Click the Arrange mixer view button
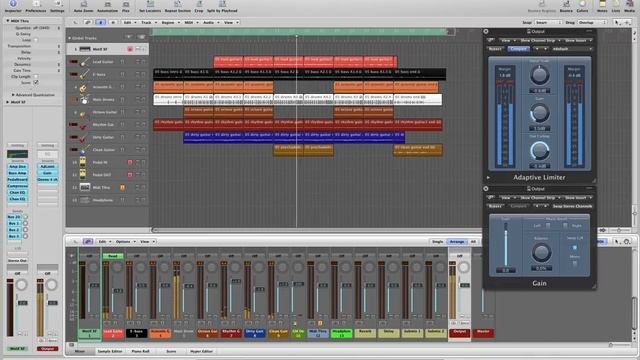This screenshot has height=360, width=640. coord(456,242)
